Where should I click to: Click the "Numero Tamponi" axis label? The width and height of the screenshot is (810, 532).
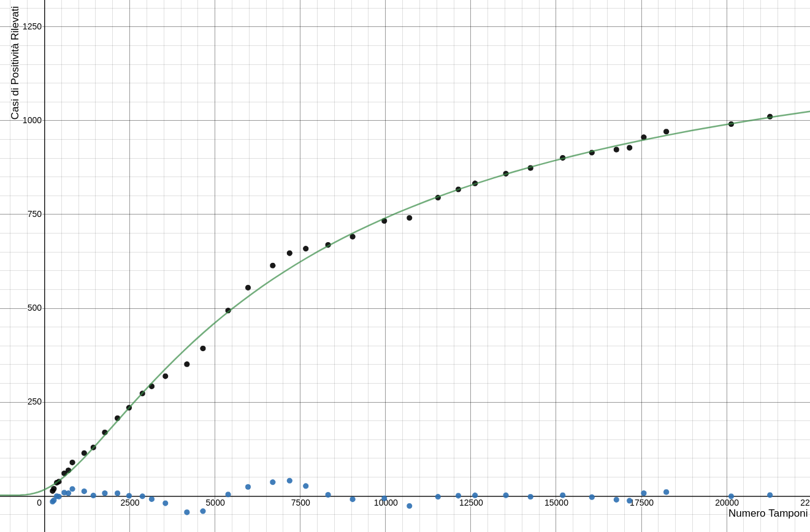[x=768, y=514]
